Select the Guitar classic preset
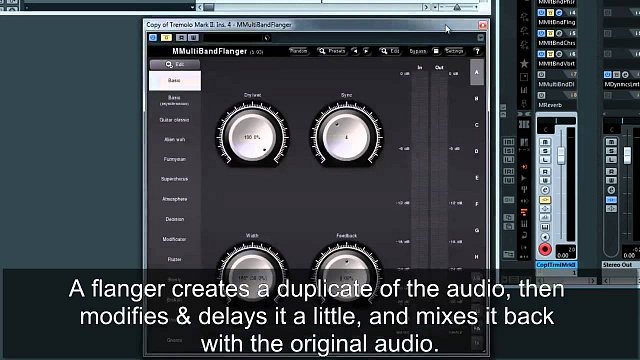The height and width of the screenshot is (360, 640). pyautogui.click(x=174, y=120)
